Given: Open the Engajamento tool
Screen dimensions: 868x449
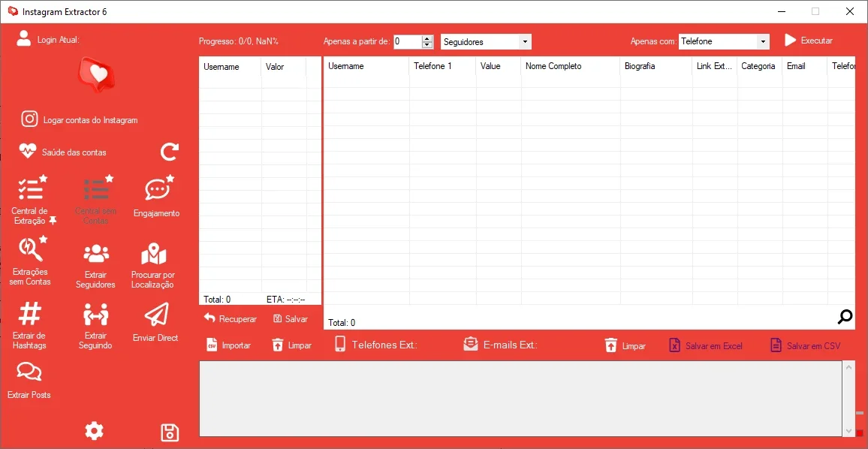Looking at the screenshot, I should [157, 197].
